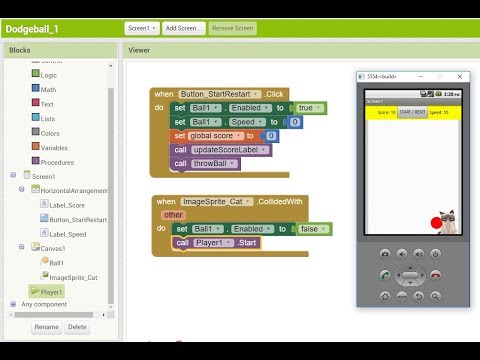Click the Dodgeball_1 project title
Image resolution: width=480 pixels, height=360 pixels.
pos(32,29)
